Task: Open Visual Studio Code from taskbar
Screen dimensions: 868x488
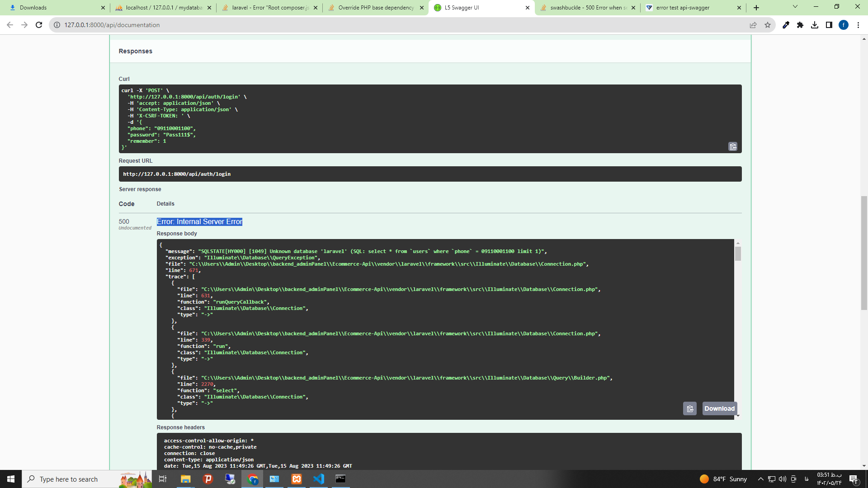Action: coord(319,479)
